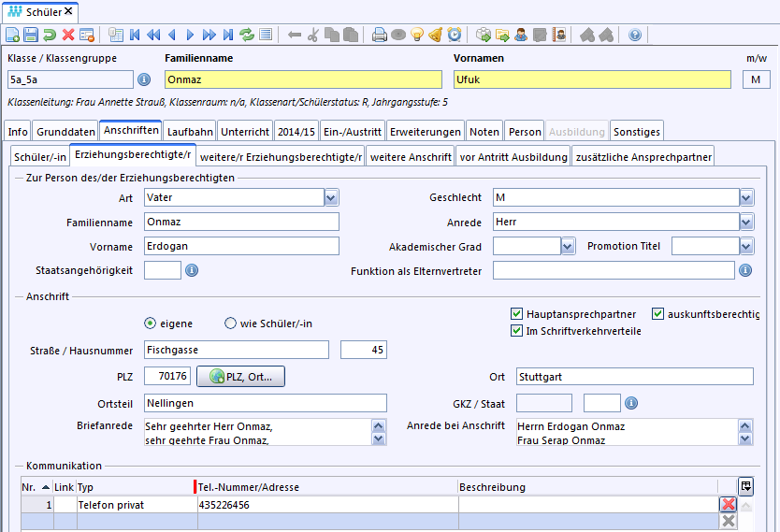Click the red X delete icon in toolbar

coord(68,36)
